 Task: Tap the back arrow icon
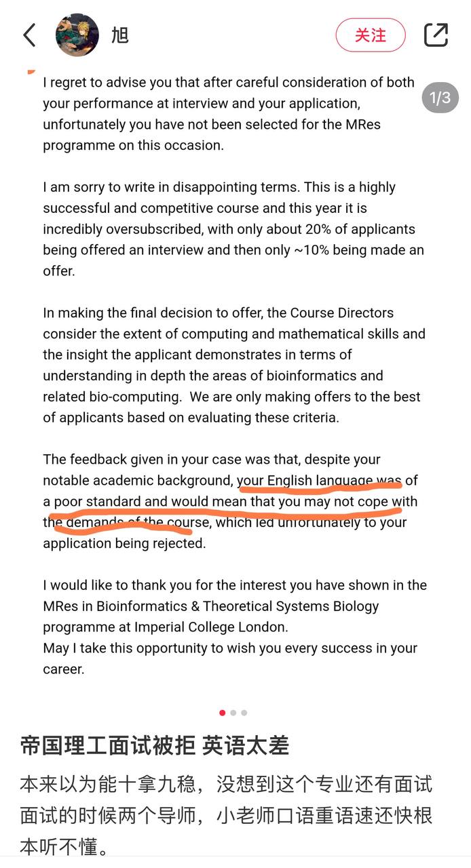point(29,35)
